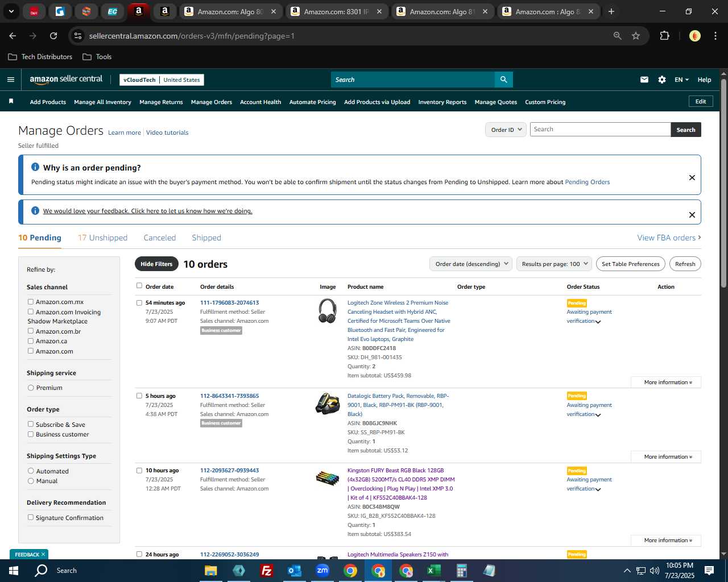Open the settings gear icon
The image size is (728, 582).
click(662, 80)
